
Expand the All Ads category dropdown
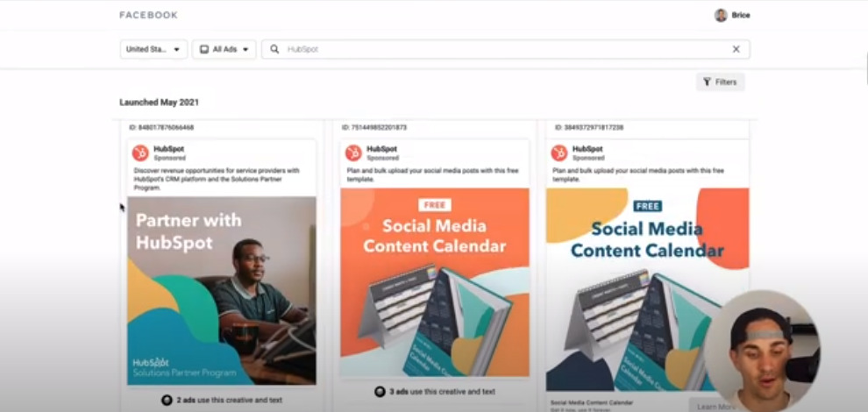(224, 49)
